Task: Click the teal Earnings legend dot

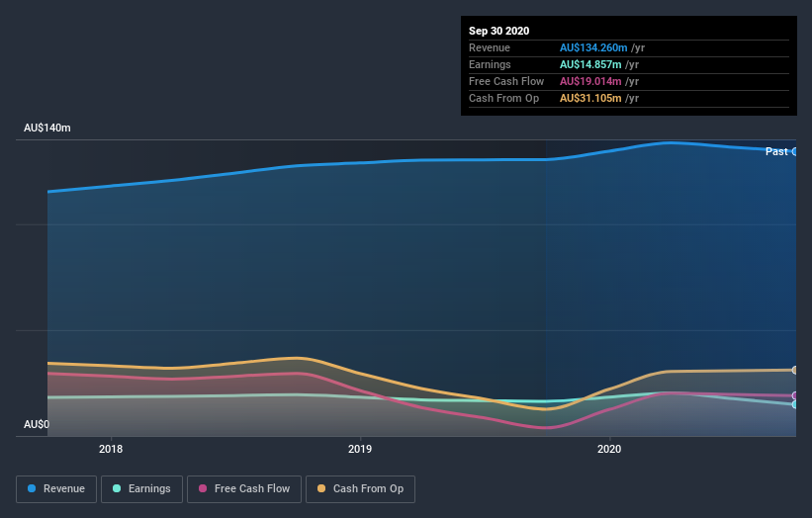Action: click(x=117, y=488)
